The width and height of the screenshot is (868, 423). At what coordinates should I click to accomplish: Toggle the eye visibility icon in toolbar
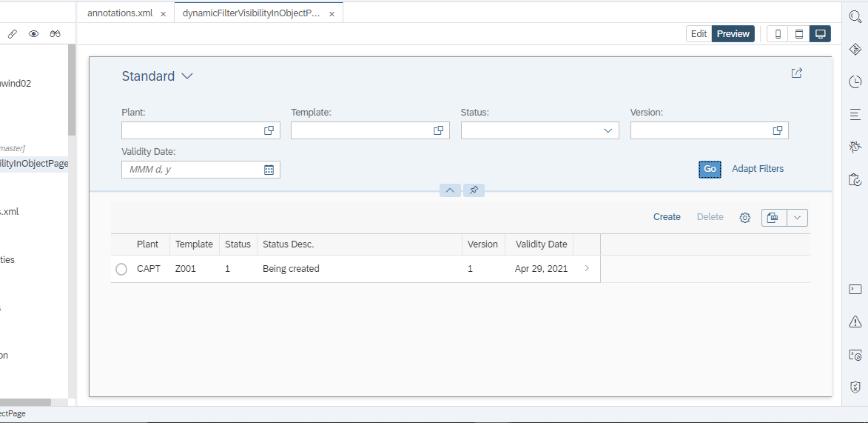click(33, 34)
